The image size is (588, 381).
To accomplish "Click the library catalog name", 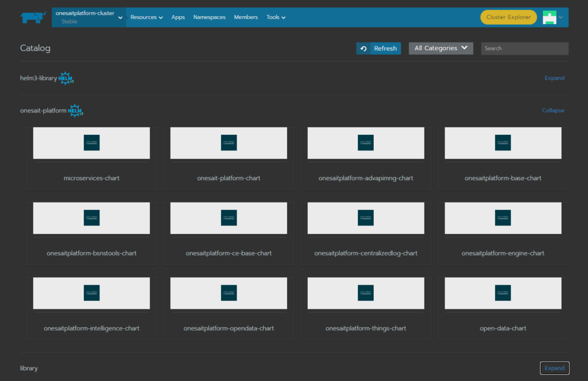I will pyautogui.click(x=29, y=368).
